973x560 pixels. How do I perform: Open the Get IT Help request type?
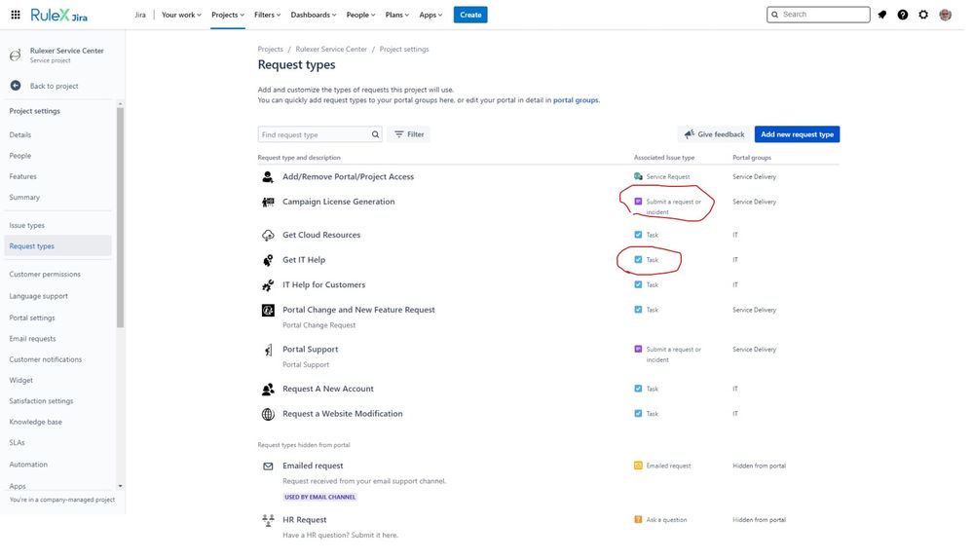click(304, 260)
